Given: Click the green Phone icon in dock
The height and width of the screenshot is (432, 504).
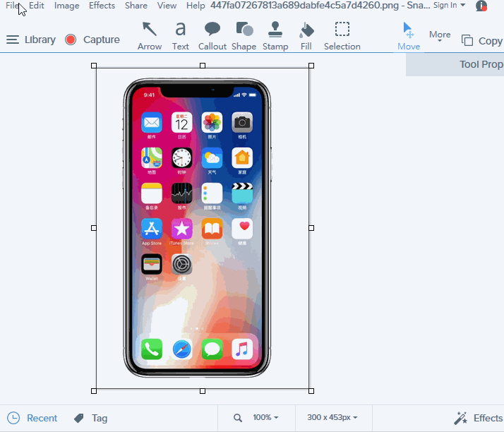Looking at the screenshot, I should 152,349.
